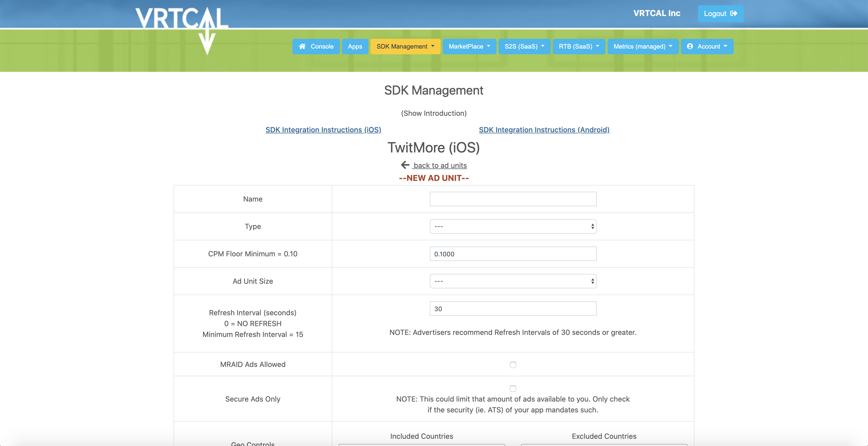The width and height of the screenshot is (868, 446).
Task: Click the SDK Management page heading
Action: coord(434,90)
